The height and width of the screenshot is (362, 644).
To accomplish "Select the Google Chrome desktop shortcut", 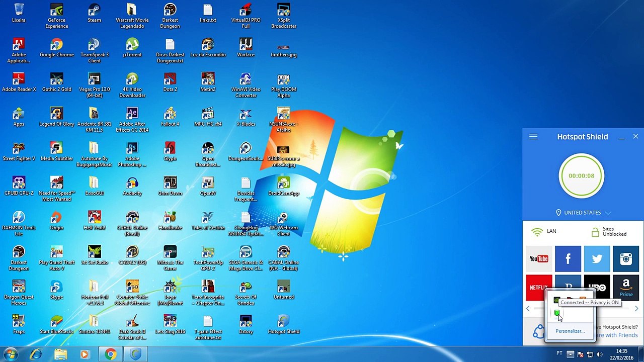I will [56, 48].
